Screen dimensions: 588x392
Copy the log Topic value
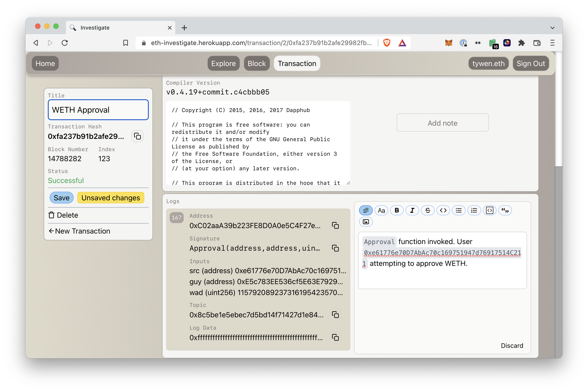pyautogui.click(x=335, y=315)
